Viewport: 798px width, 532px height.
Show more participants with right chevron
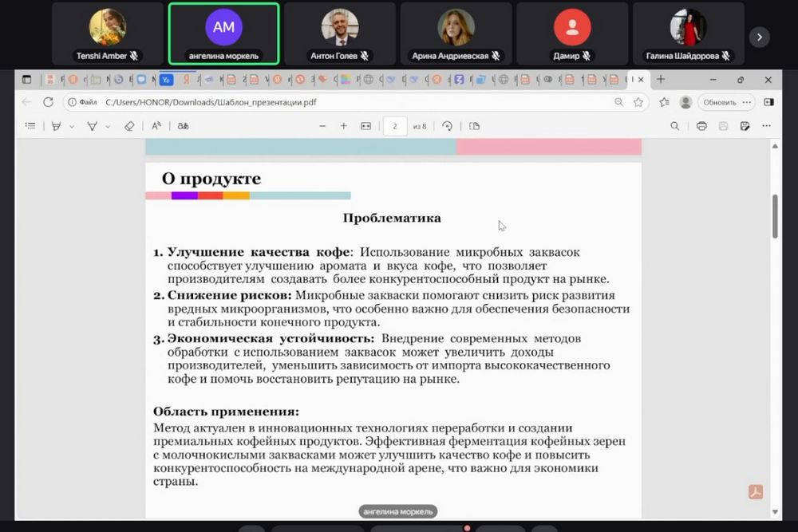(759, 36)
